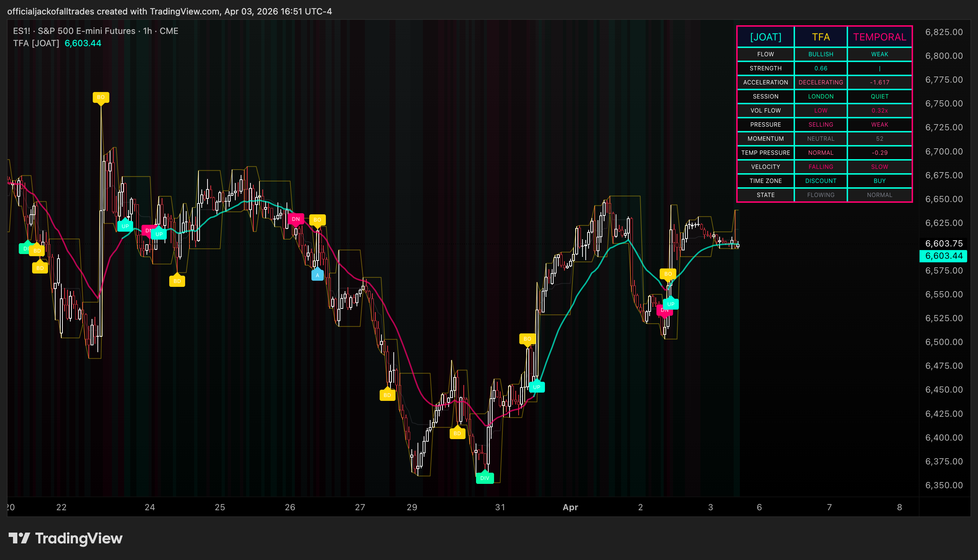
Task: Click the TEMP PRESSURE row label
Action: 765,153
